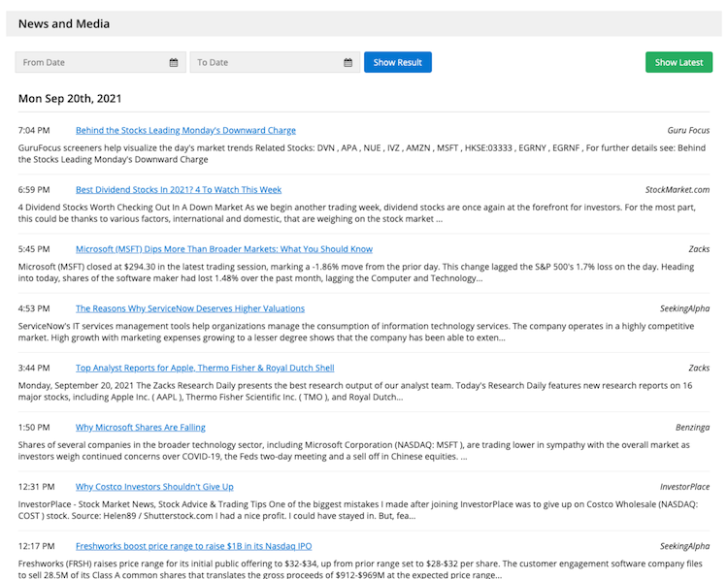
Task: Click the InvestorPlace source label
Action: tap(684, 487)
